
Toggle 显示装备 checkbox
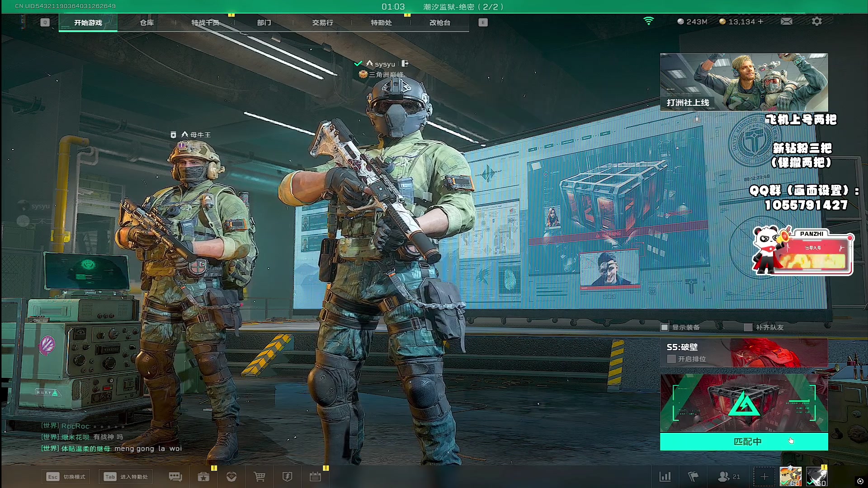coord(665,327)
